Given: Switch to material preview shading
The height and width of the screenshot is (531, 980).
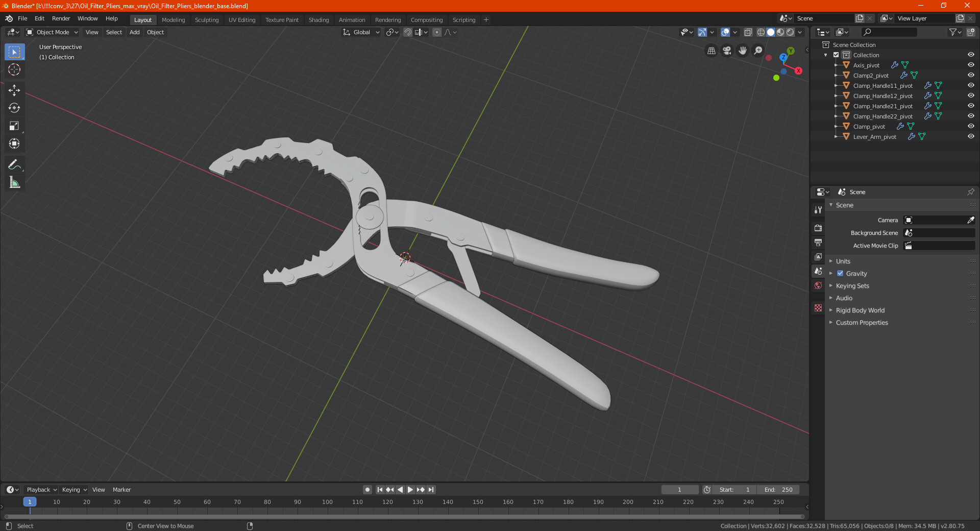Looking at the screenshot, I should click(780, 32).
